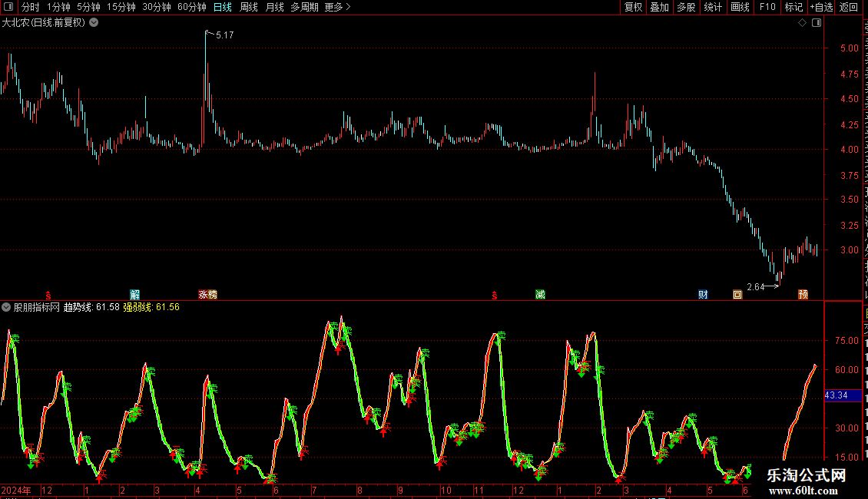This screenshot has width=868, height=499.
Task: Click month 11 on the time axis
Action: coord(479,490)
